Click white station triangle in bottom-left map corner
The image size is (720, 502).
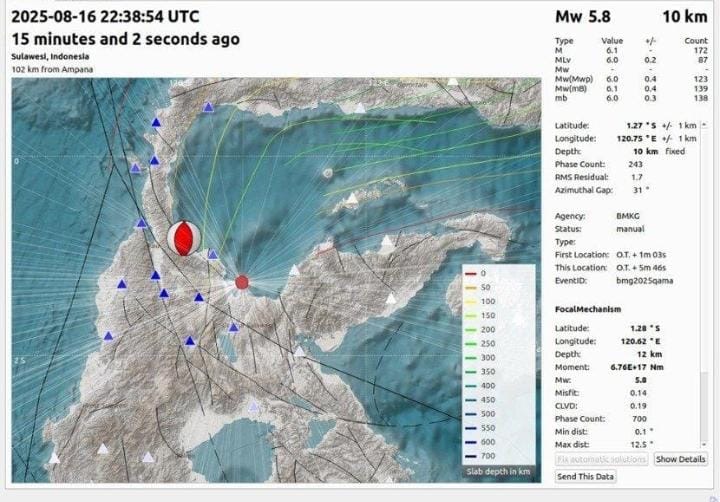(54, 458)
